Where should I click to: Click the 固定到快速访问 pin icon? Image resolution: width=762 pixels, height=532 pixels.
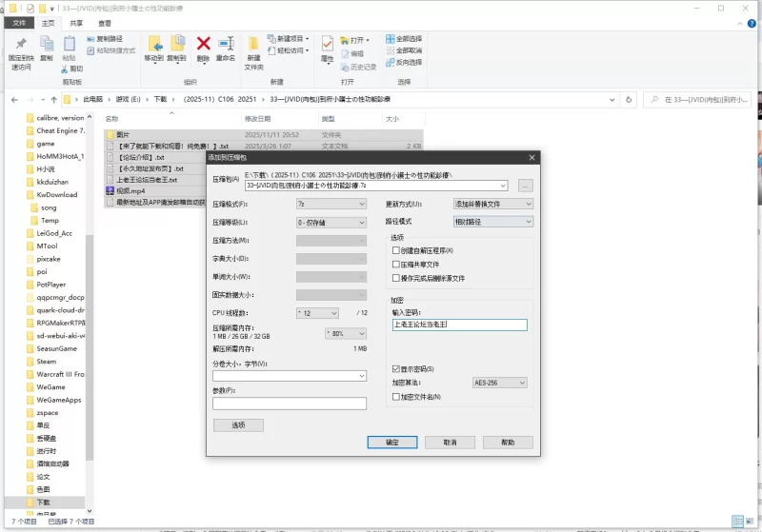[21, 44]
